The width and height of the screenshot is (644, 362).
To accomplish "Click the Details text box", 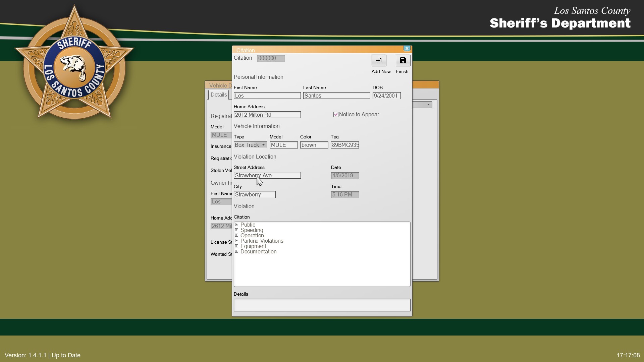I will [x=322, y=305].
